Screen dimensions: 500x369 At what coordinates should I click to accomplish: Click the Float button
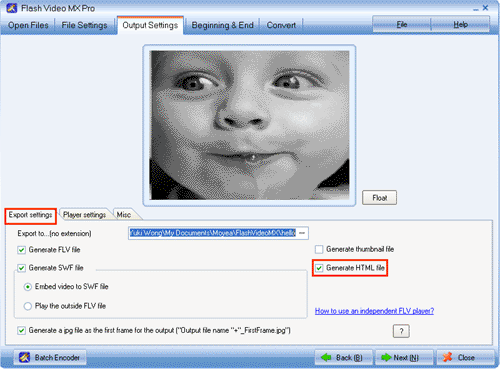coord(379,198)
